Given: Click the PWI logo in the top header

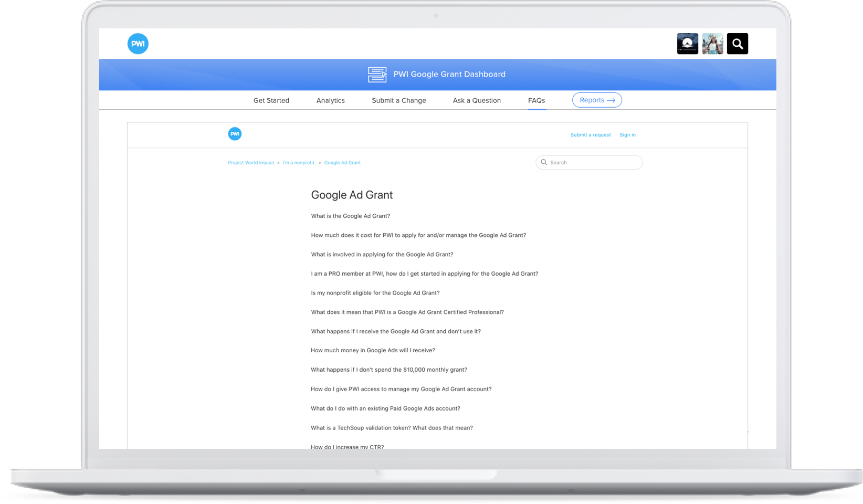Looking at the screenshot, I should [138, 44].
